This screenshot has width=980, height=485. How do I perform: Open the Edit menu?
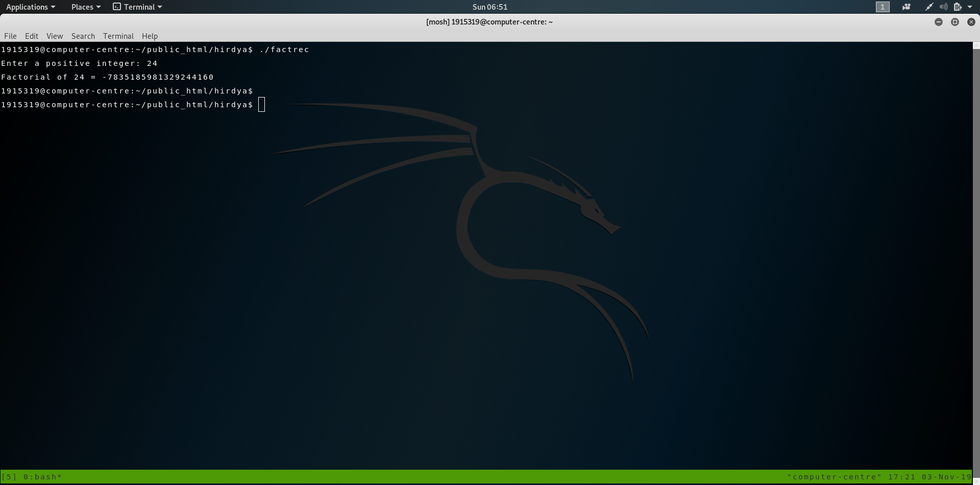coord(32,36)
